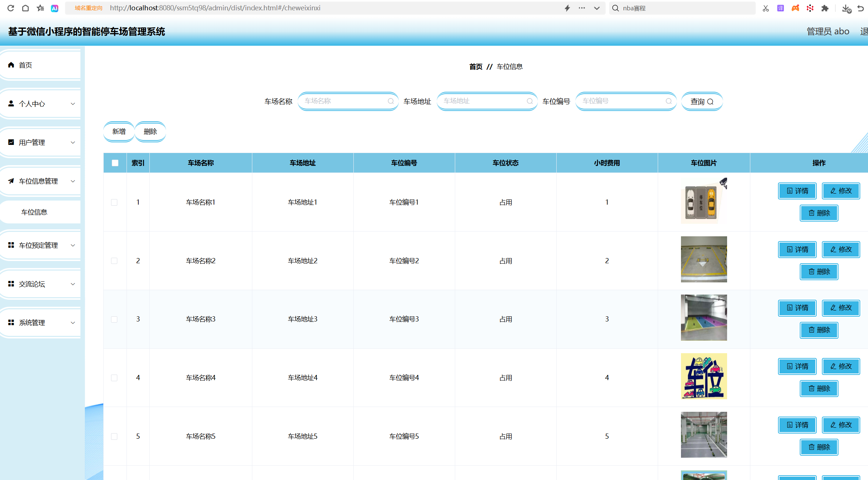Click 修改 for 车场名称2 row
Image resolution: width=868 pixels, height=480 pixels.
tap(841, 250)
